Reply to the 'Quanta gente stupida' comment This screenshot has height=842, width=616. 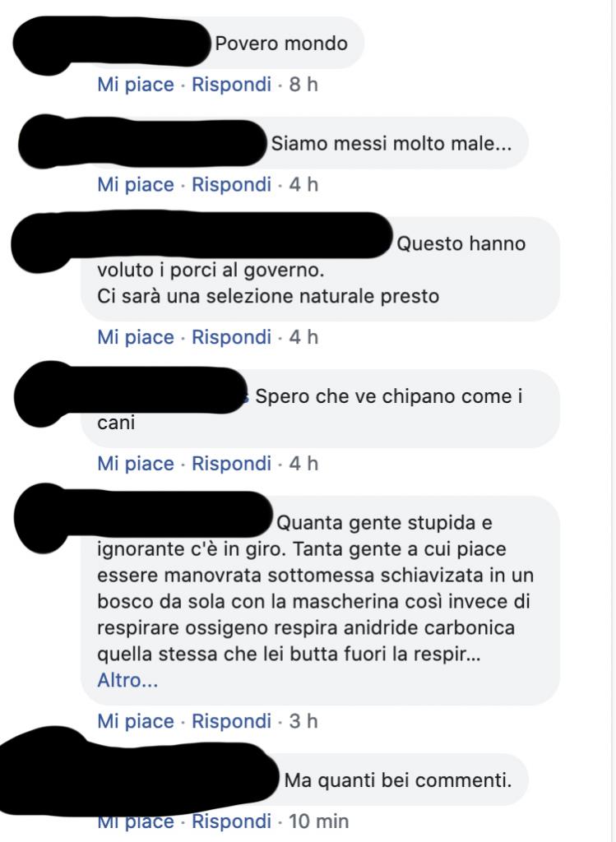click(231, 720)
